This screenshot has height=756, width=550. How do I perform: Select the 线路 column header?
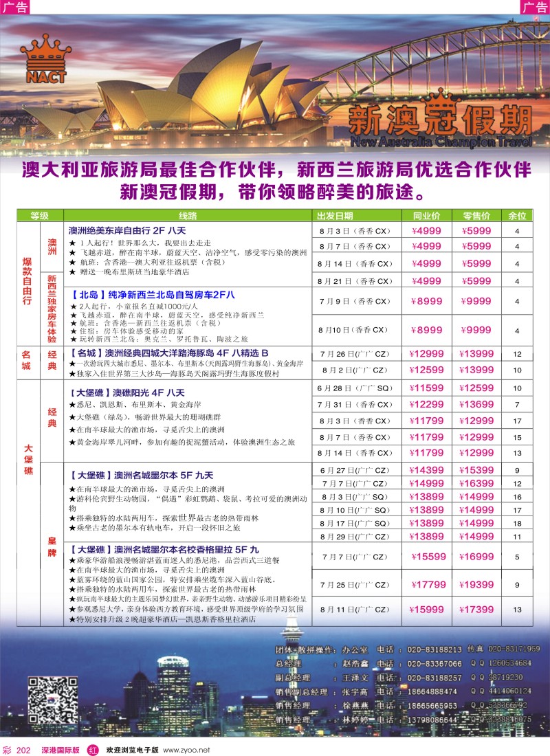point(188,216)
